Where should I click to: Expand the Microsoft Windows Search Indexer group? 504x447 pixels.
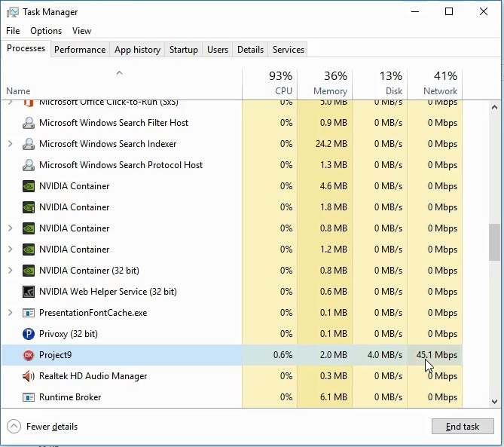pyautogui.click(x=10, y=144)
